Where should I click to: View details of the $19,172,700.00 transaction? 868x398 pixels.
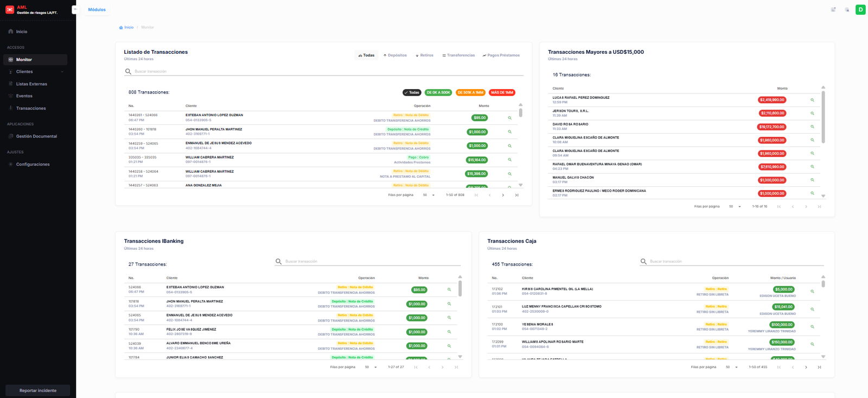pyautogui.click(x=812, y=127)
